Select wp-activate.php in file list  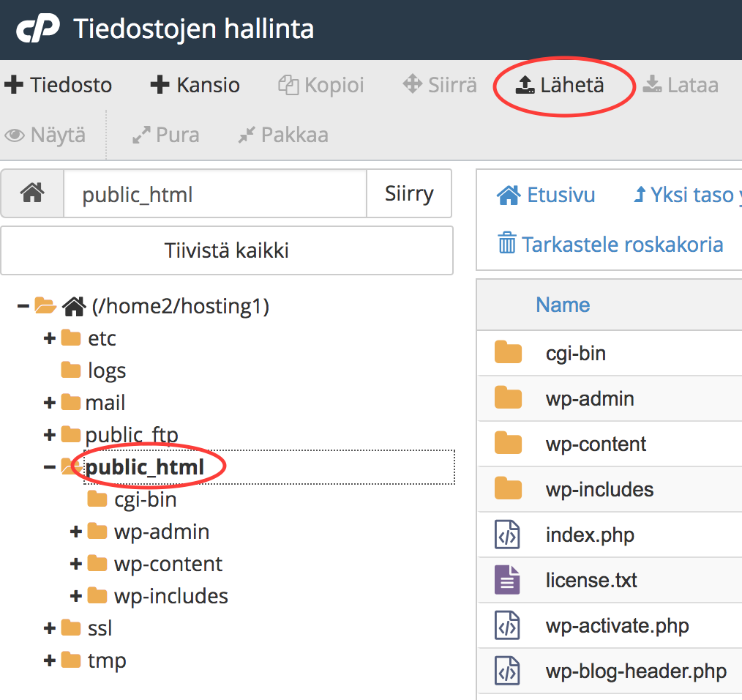[617, 626]
